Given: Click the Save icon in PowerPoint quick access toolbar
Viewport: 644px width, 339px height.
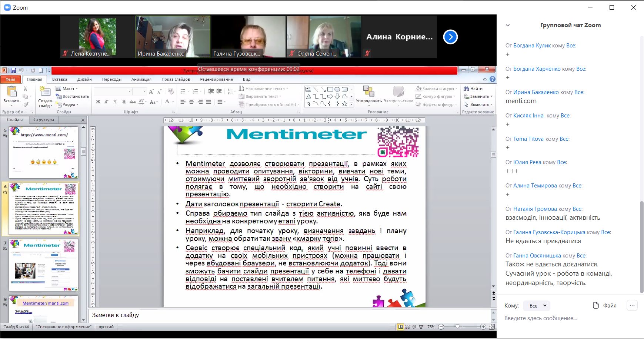Looking at the screenshot, I should (13, 70).
